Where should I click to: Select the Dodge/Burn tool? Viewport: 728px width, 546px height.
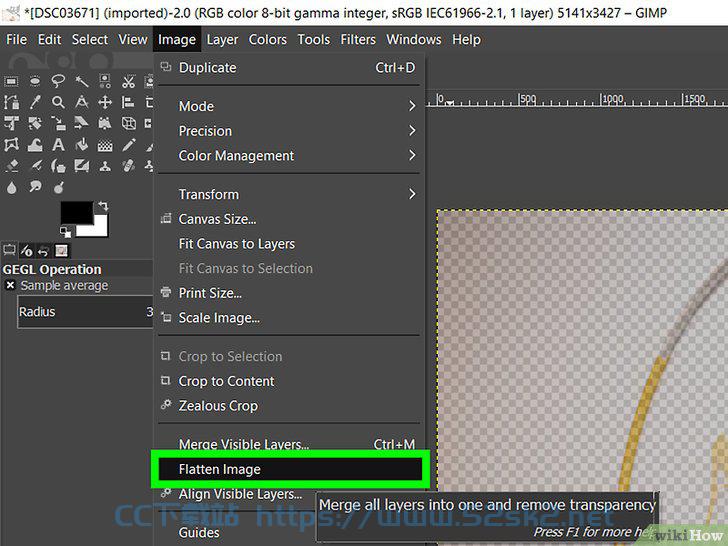point(58,187)
